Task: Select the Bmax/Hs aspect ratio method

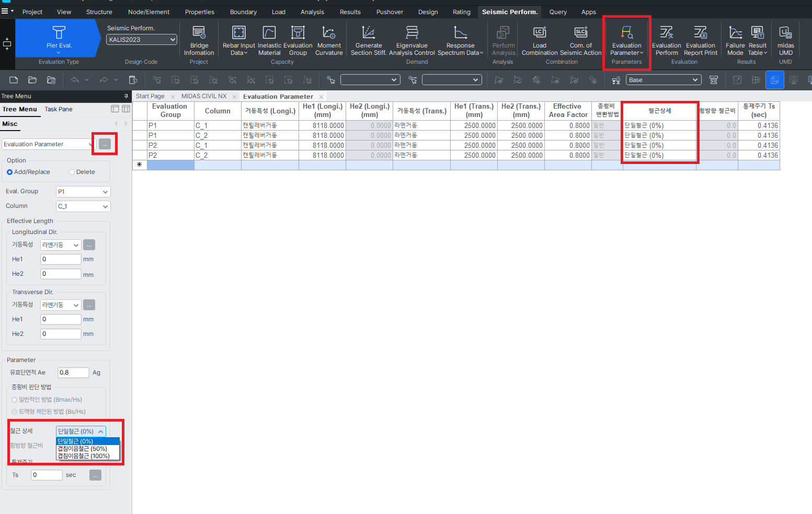Action: point(47,400)
